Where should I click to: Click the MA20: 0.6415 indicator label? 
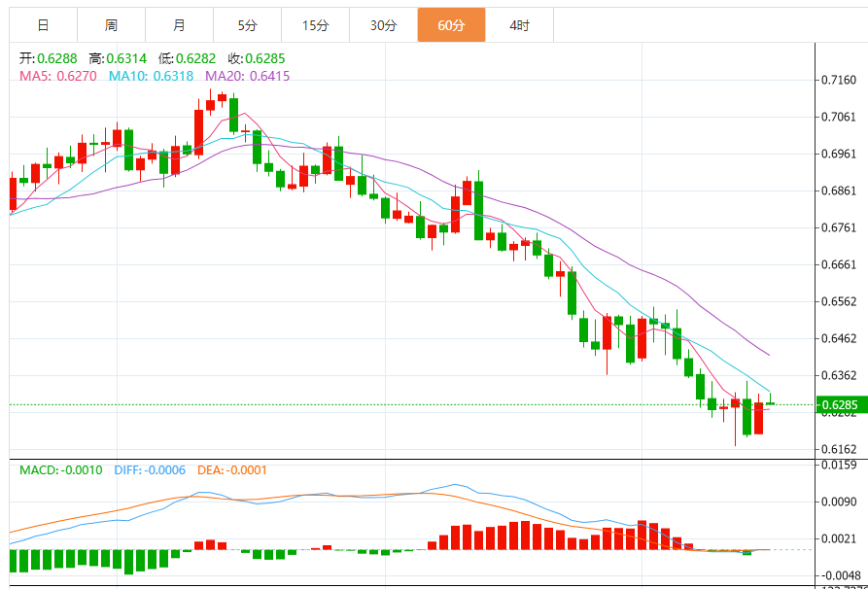point(248,76)
